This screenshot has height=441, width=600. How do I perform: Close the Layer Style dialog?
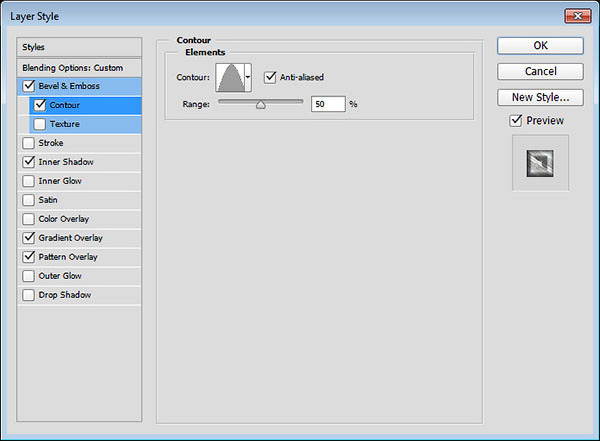click(x=578, y=16)
